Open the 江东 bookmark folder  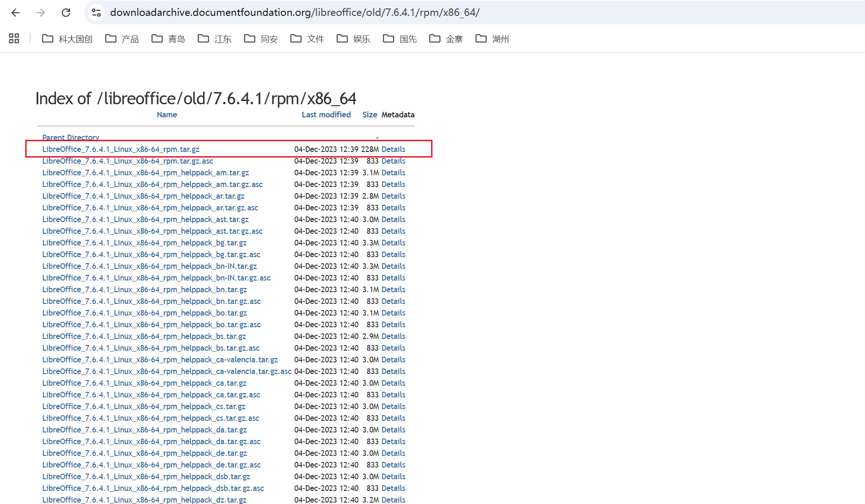click(215, 39)
